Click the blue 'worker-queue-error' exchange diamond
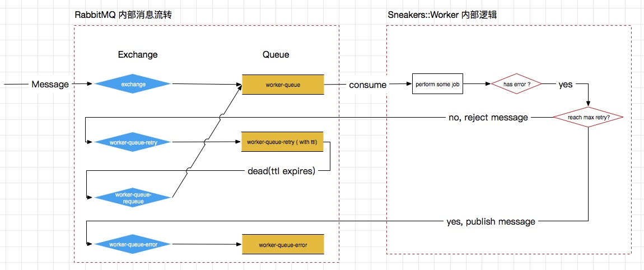The height and width of the screenshot is (270, 644). click(133, 244)
